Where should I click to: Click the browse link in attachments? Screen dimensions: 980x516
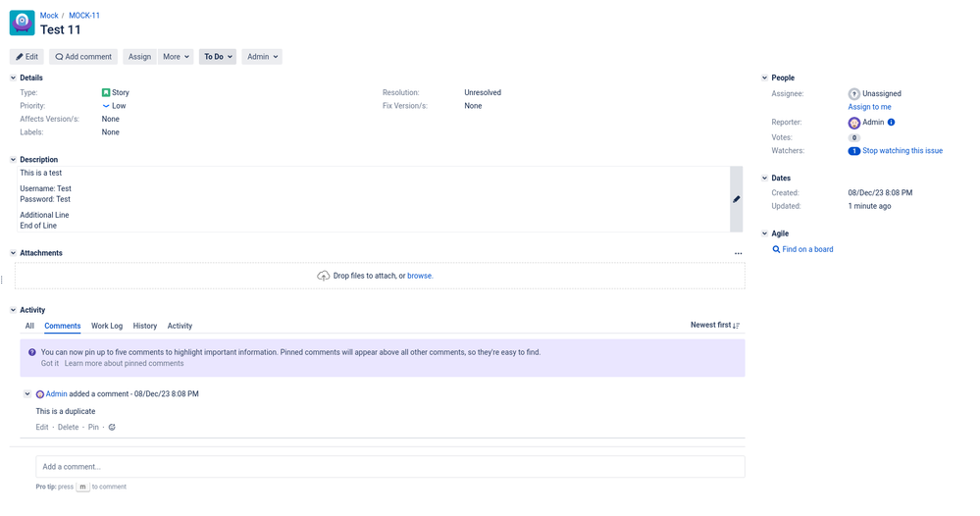[420, 276]
